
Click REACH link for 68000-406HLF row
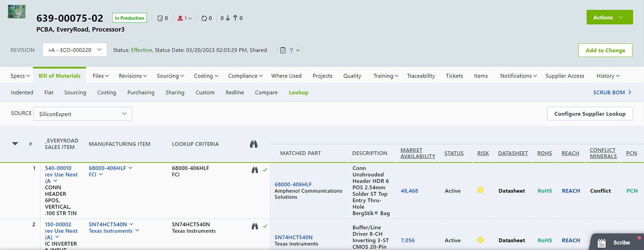pos(571,191)
